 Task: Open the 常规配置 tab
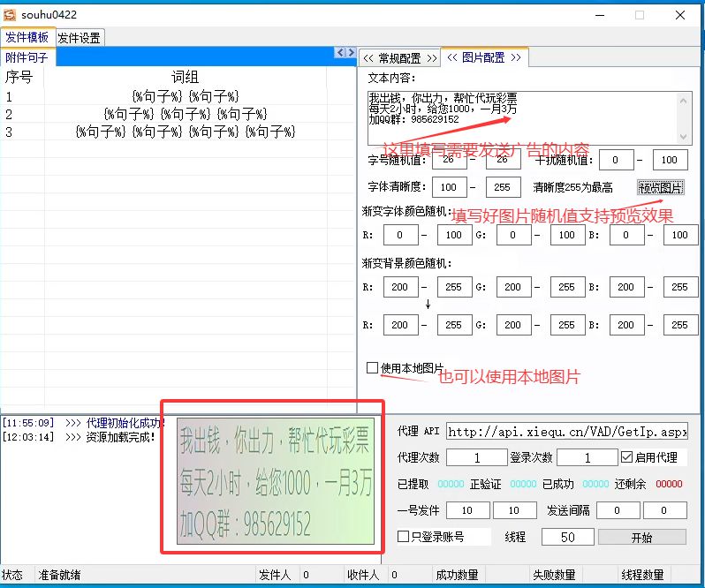pos(399,57)
